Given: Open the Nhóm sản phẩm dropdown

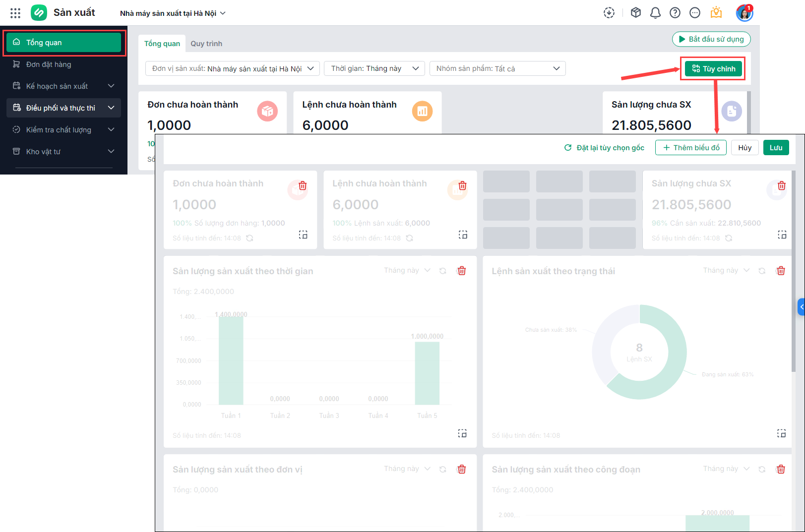Looking at the screenshot, I should click(497, 68).
